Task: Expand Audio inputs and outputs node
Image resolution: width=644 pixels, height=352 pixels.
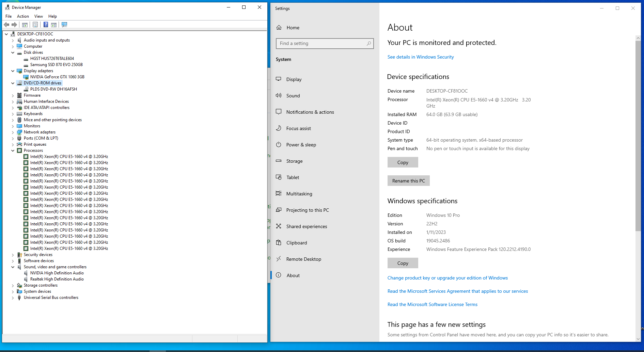Action: tap(13, 40)
